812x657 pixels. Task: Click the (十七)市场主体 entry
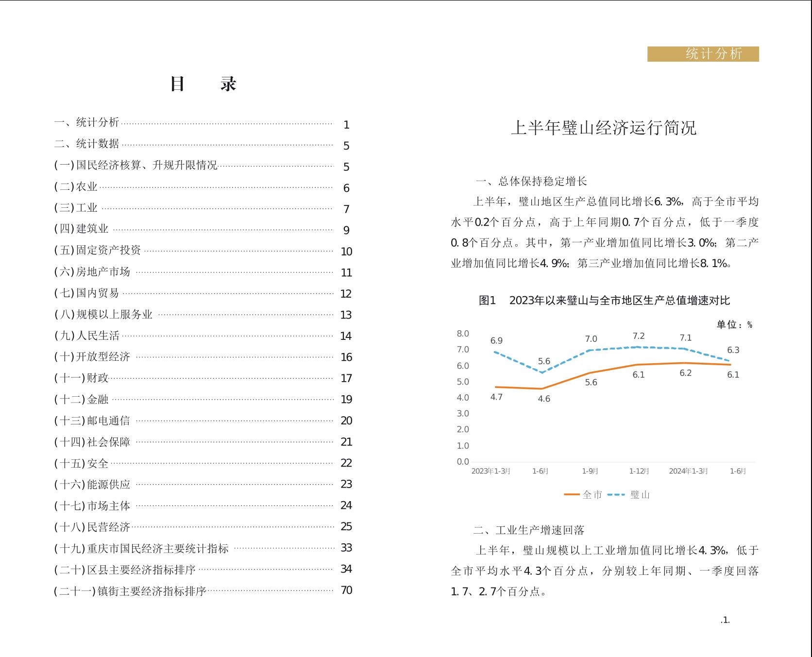203,505
